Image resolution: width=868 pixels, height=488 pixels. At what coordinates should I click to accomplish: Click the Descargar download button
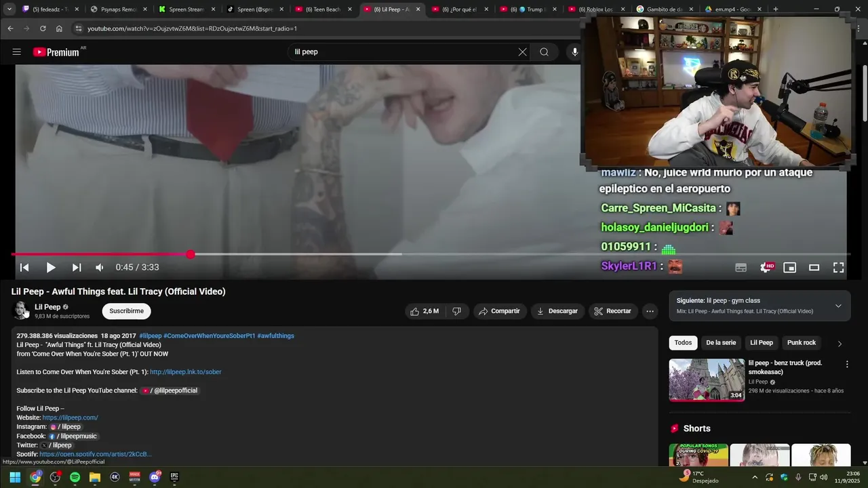557,311
